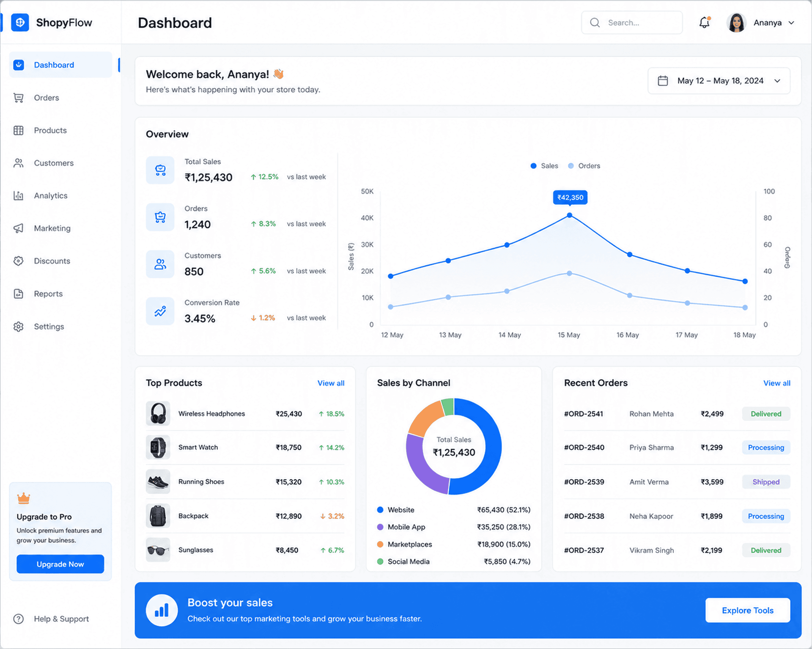
Task: Expand the Ananya user menu chevron
Action: point(791,23)
